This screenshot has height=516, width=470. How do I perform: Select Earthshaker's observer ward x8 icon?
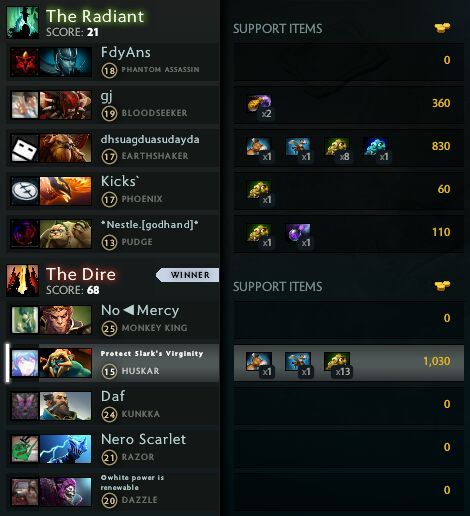click(337, 147)
